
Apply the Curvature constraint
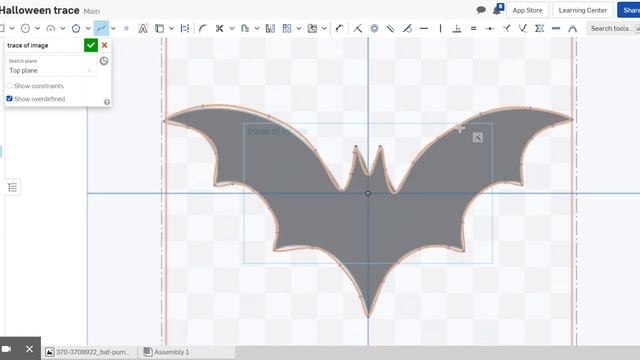573,28
